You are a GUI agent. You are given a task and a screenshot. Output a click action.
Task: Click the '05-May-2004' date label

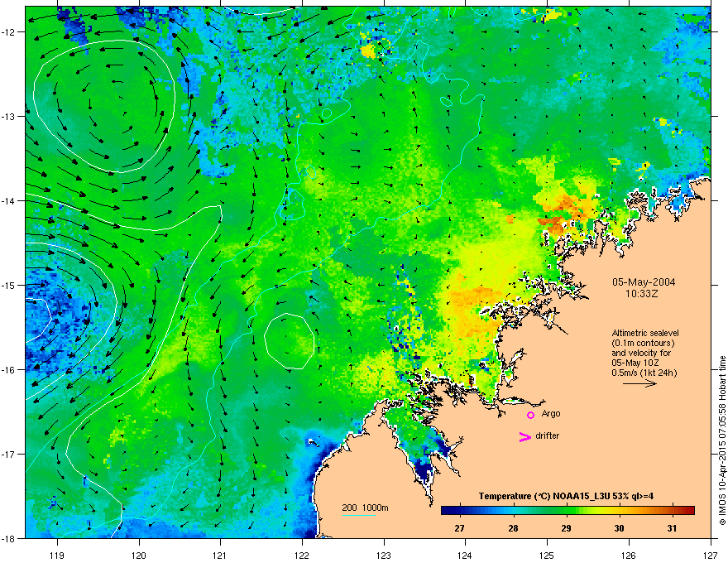[644, 282]
